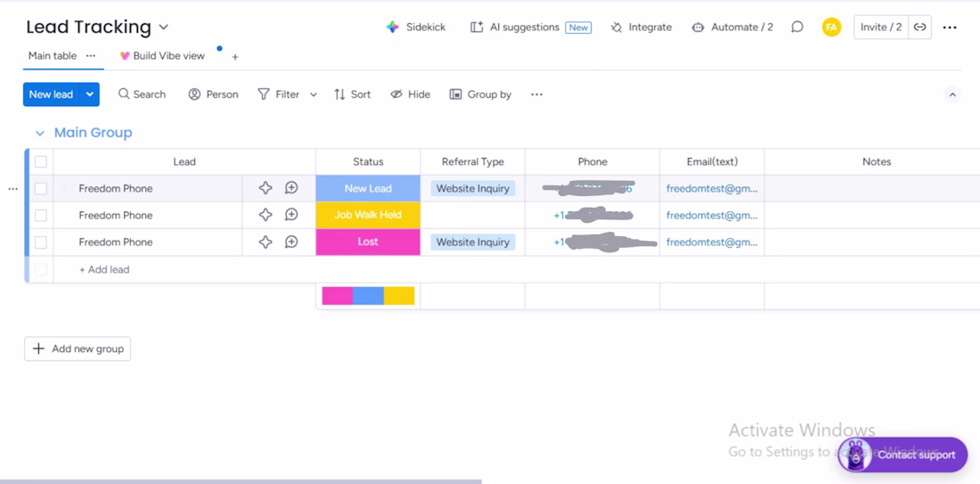Open the Sidekick assistant
Screen dimensions: 980x484
[x=416, y=28]
